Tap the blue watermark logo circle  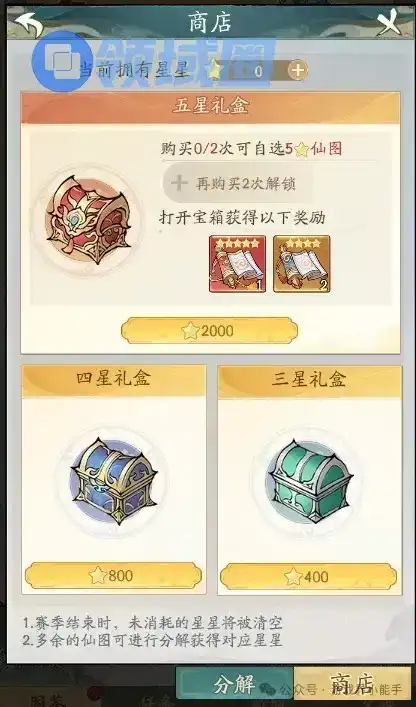pyautogui.click(x=59, y=61)
